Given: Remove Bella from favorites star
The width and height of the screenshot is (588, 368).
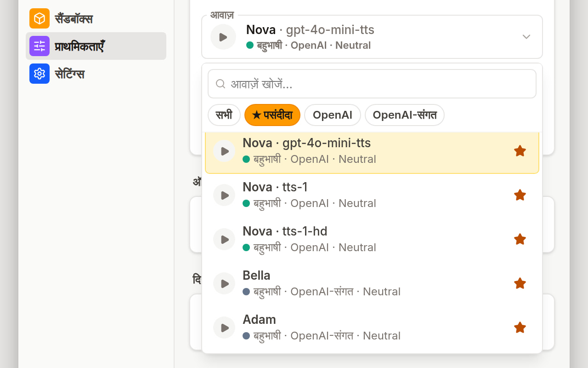Looking at the screenshot, I should pyautogui.click(x=520, y=283).
